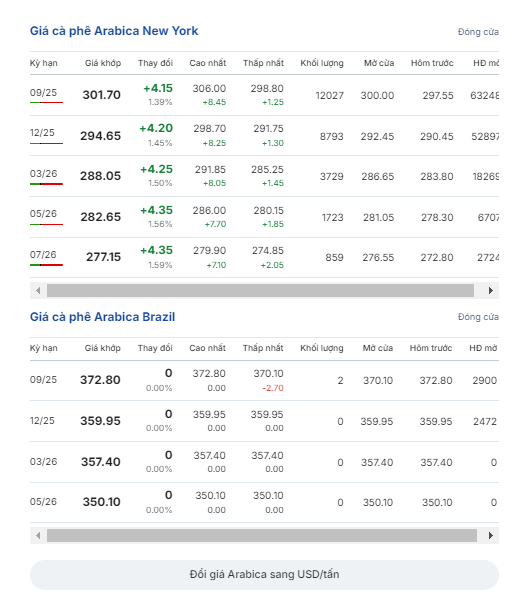Click 'Thay đổi' column header in New York table
The image size is (521, 602).
click(155, 63)
